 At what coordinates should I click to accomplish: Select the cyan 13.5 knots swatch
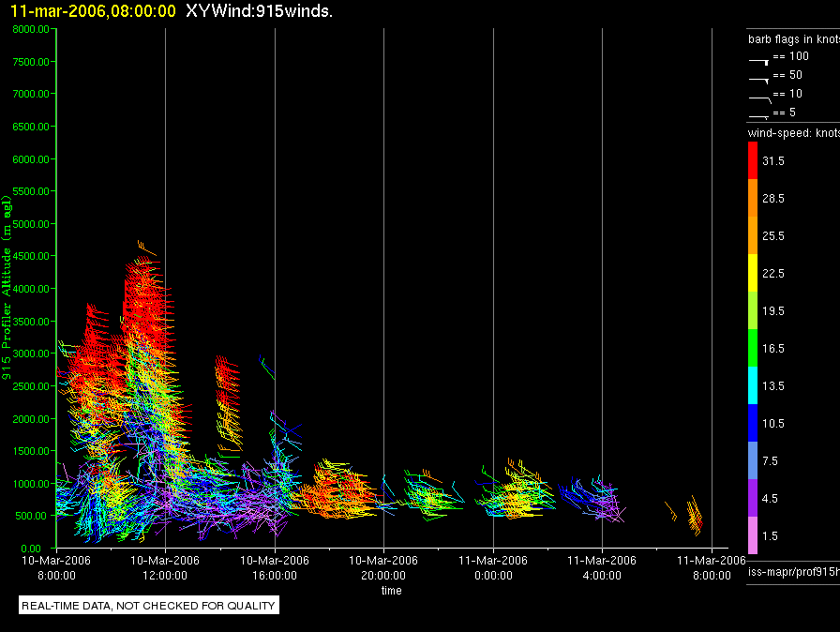753,385
